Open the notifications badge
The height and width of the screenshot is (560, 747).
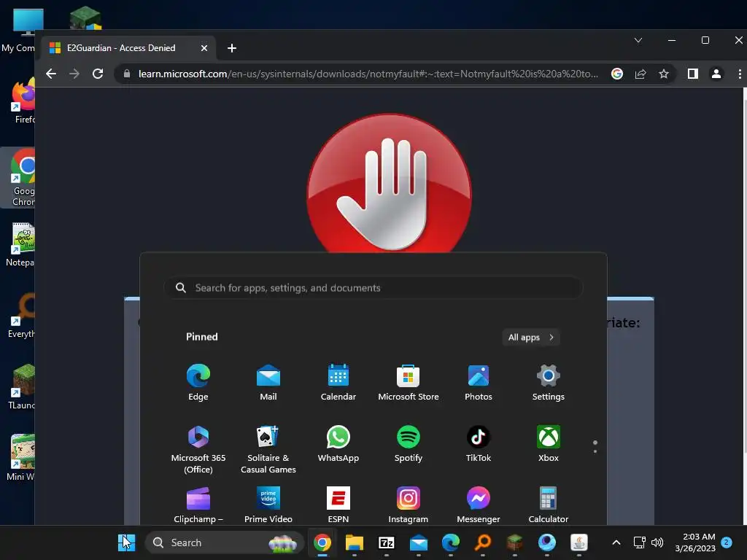tap(727, 542)
